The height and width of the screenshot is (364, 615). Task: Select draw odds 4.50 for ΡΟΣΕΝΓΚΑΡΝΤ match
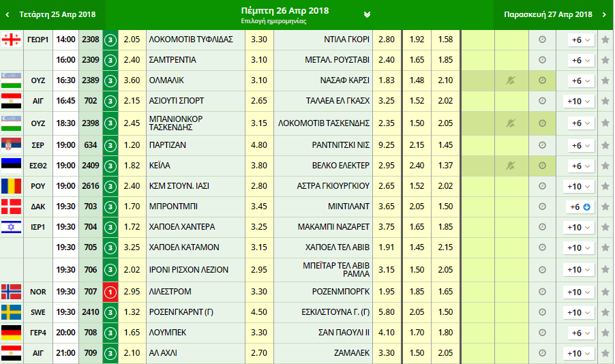pos(259,312)
